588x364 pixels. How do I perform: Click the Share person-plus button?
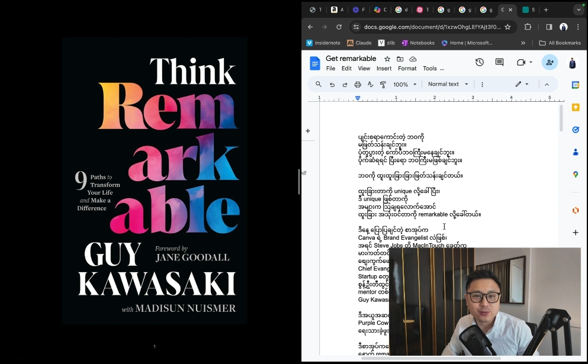550,62
